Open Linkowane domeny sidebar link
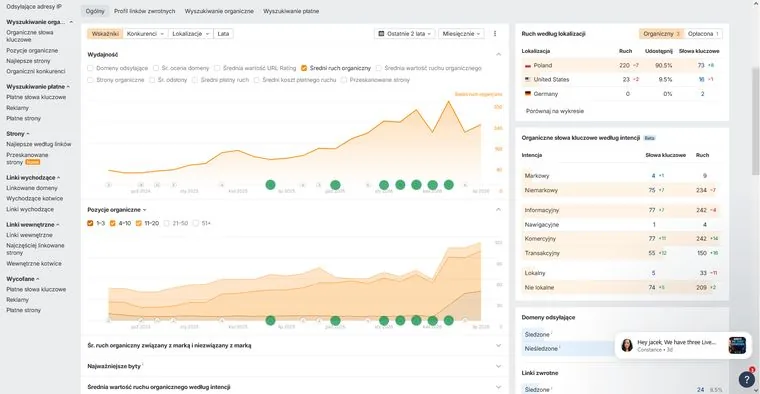 pos(32,188)
